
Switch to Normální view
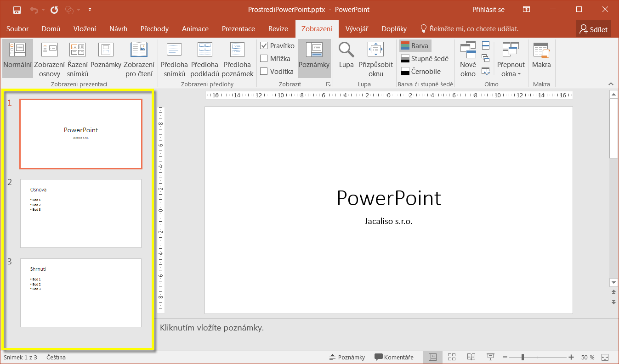coord(17,58)
